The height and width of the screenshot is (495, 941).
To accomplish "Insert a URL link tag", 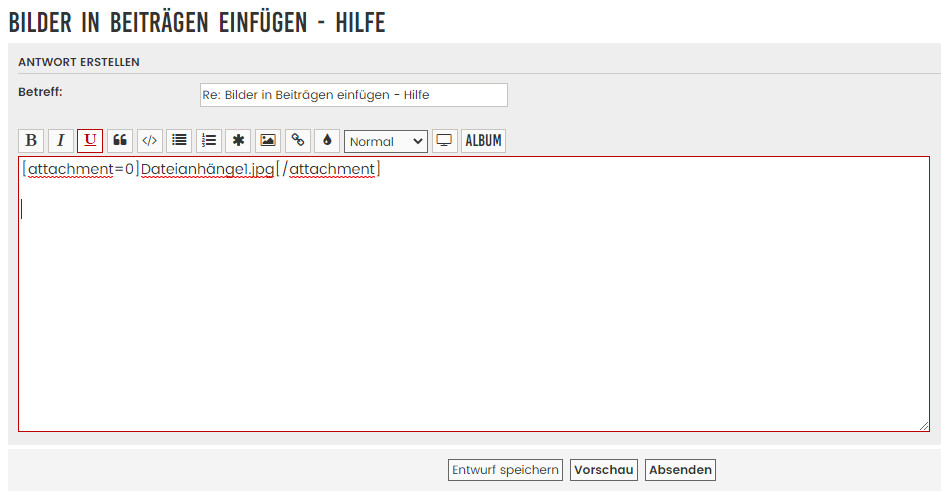I will [297, 141].
